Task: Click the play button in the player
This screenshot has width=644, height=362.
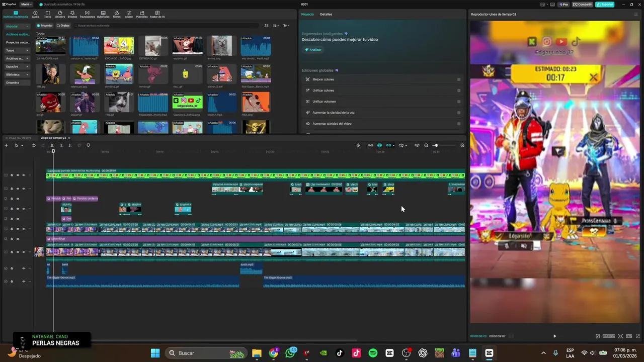Action: (x=554, y=336)
